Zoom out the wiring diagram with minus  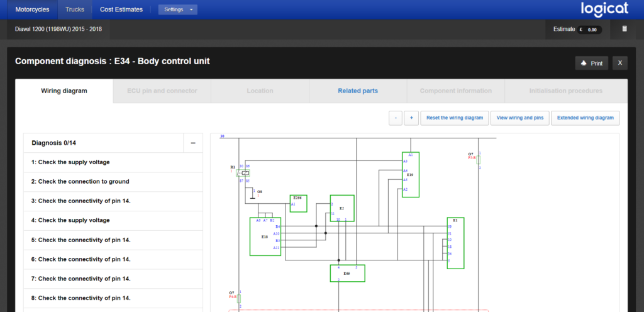click(x=395, y=118)
